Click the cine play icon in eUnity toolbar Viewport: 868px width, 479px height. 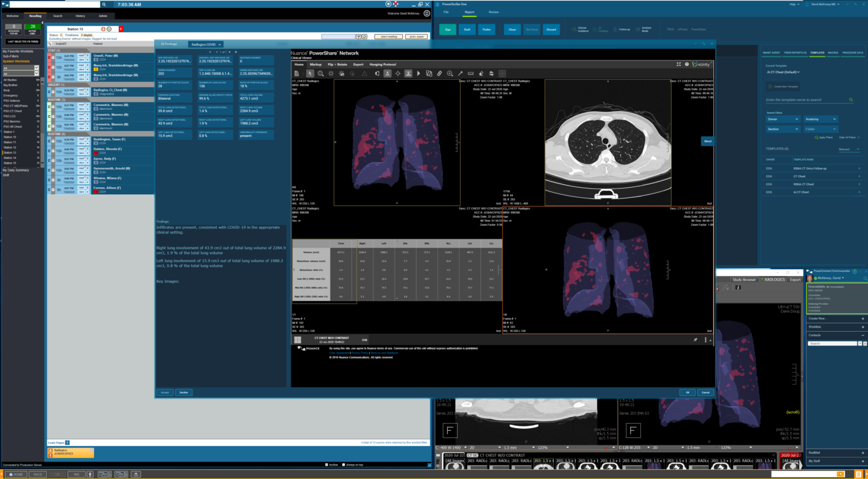(x=419, y=73)
